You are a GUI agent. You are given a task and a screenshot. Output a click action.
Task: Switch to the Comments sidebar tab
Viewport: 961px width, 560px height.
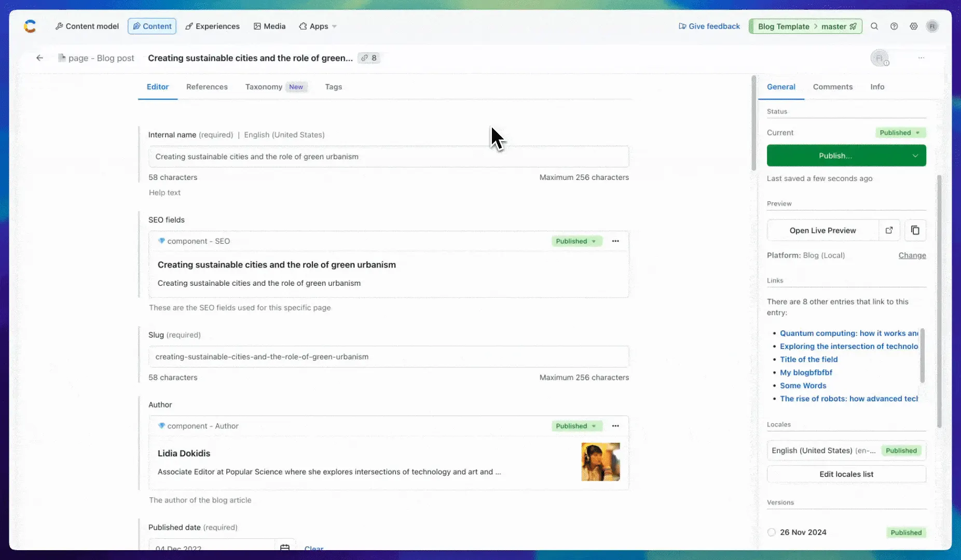click(x=832, y=87)
